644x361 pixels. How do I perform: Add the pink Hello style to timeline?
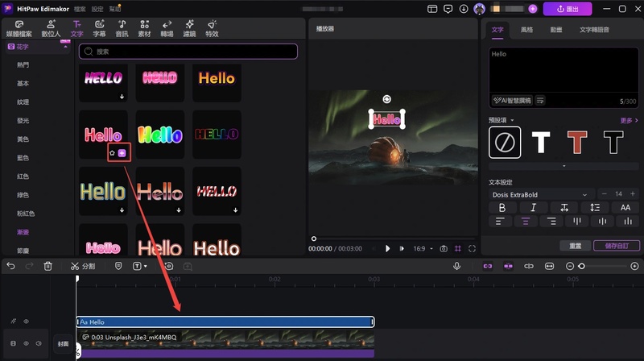click(x=122, y=153)
